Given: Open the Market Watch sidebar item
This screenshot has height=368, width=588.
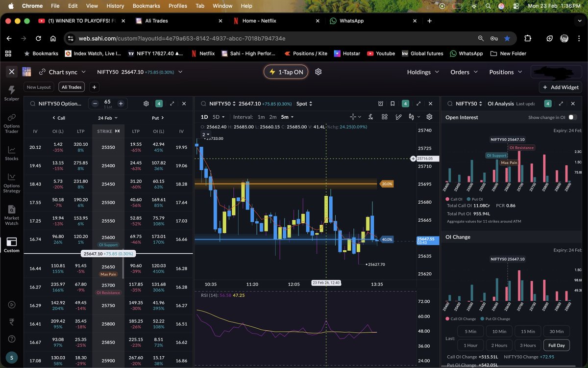Looking at the screenshot, I should click(x=12, y=215).
